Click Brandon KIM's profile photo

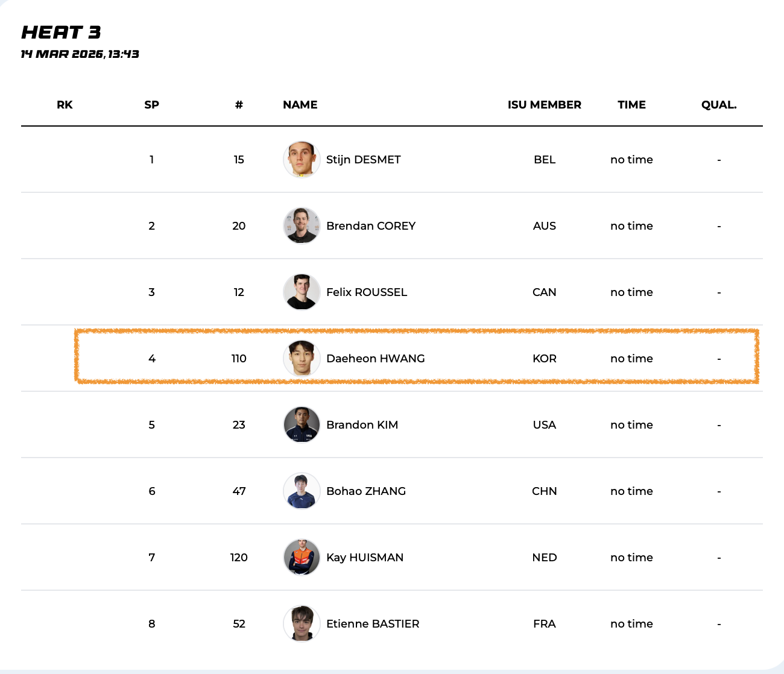302,425
